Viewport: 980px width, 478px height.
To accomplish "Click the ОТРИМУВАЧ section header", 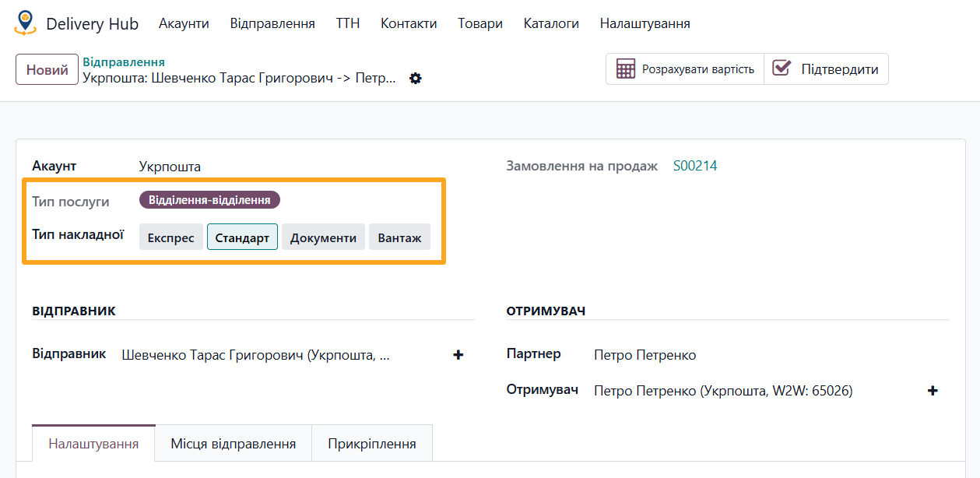I will [546, 311].
